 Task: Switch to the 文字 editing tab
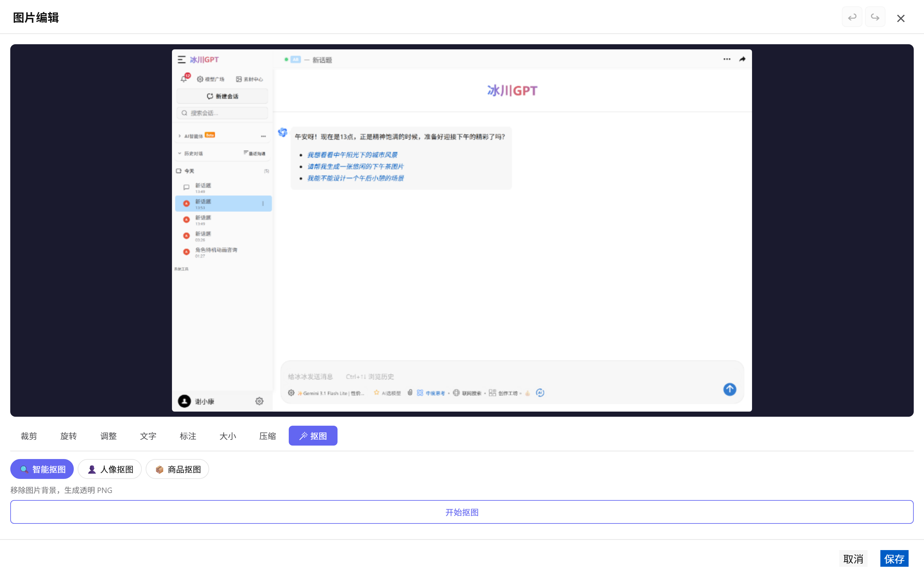point(148,435)
